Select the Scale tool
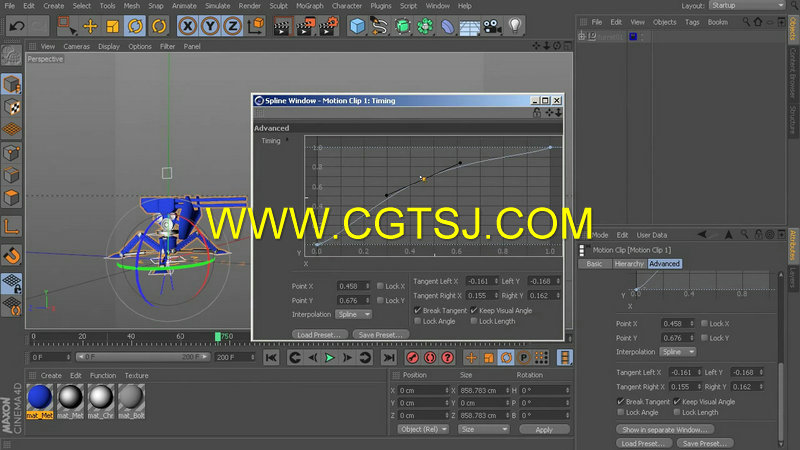This screenshot has width=800, height=450. pos(112,26)
